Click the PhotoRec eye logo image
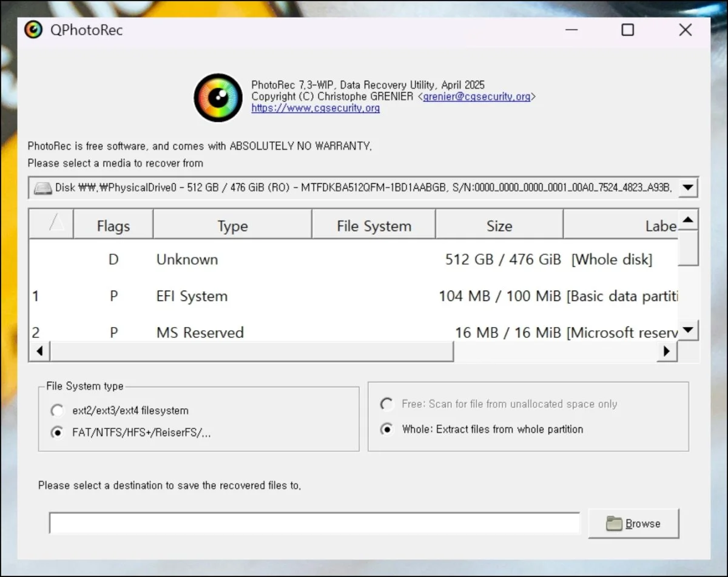Image resolution: width=728 pixels, height=577 pixels. pyautogui.click(x=218, y=98)
